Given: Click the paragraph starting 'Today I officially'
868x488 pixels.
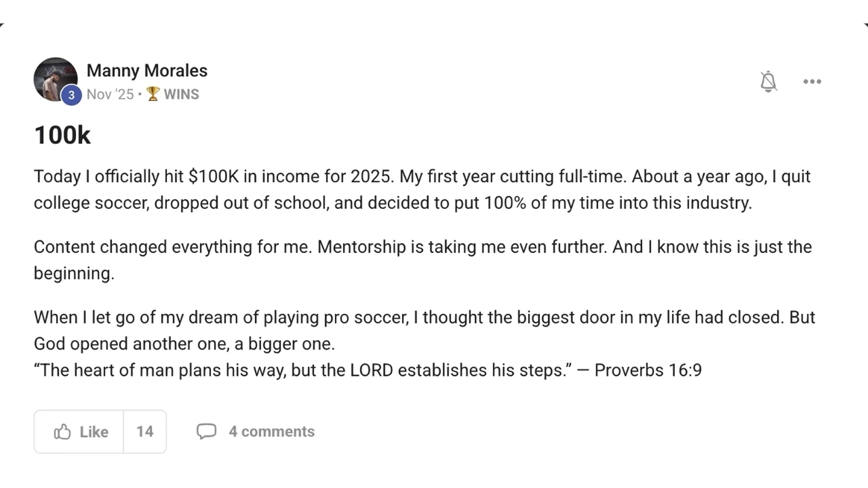Looking at the screenshot, I should click(x=422, y=190).
